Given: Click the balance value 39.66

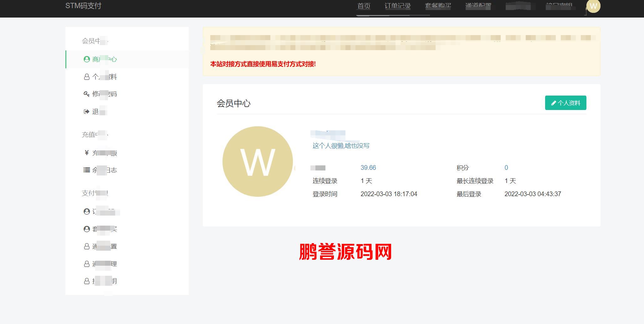Looking at the screenshot, I should [368, 168].
